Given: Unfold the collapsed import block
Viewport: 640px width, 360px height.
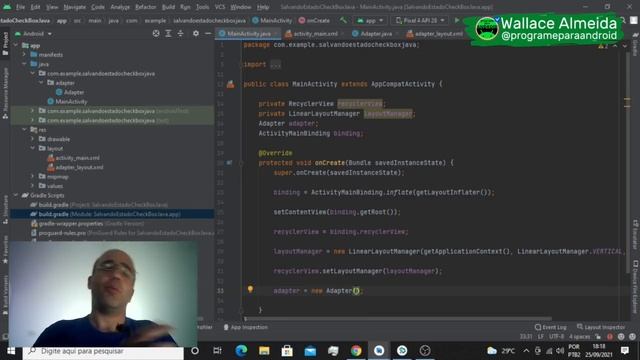Looking at the screenshot, I should (x=276, y=64).
